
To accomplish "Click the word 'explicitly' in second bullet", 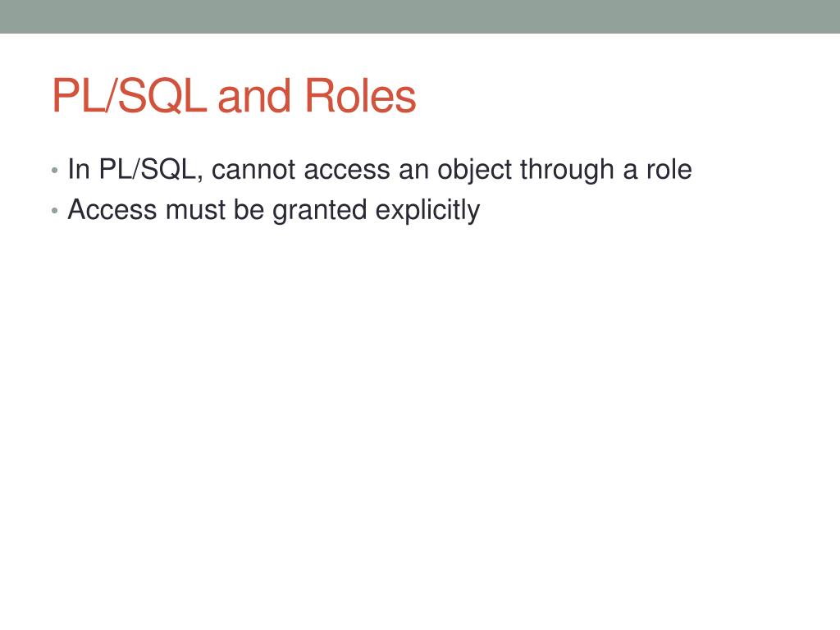I will click(x=427, y=212).
